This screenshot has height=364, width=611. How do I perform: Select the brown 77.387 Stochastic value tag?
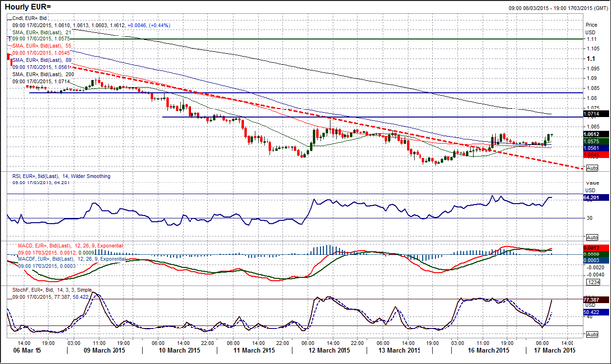596,299
